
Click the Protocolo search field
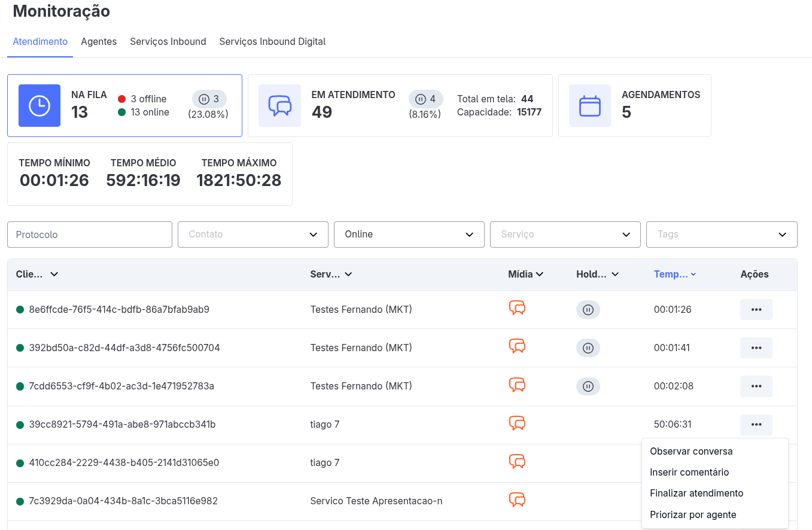[x=90, y=234]
